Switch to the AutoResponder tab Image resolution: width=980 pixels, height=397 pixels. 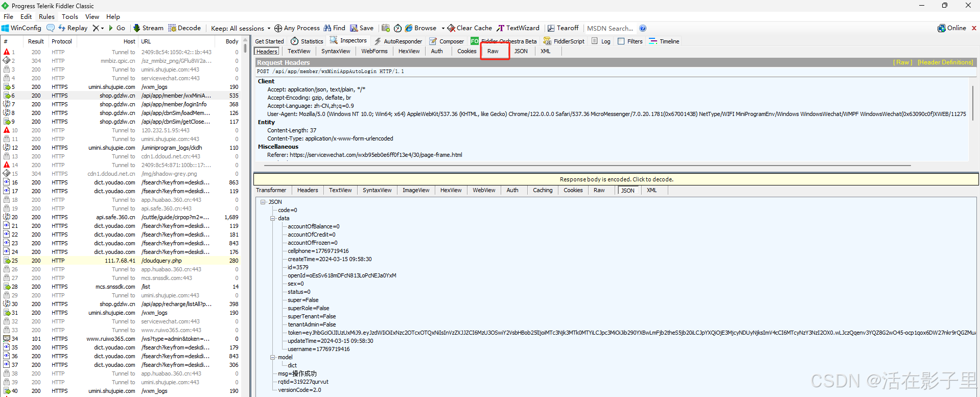398,41
